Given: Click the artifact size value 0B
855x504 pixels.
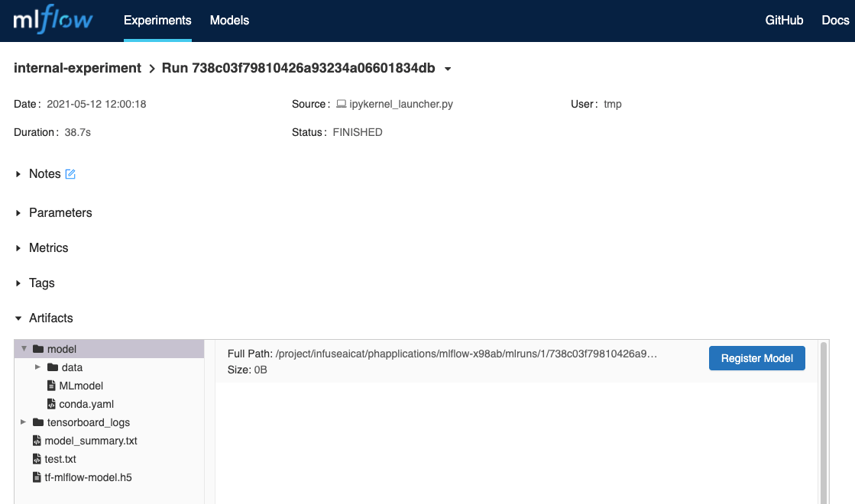Looking at the screenshot, I should 261,370.
